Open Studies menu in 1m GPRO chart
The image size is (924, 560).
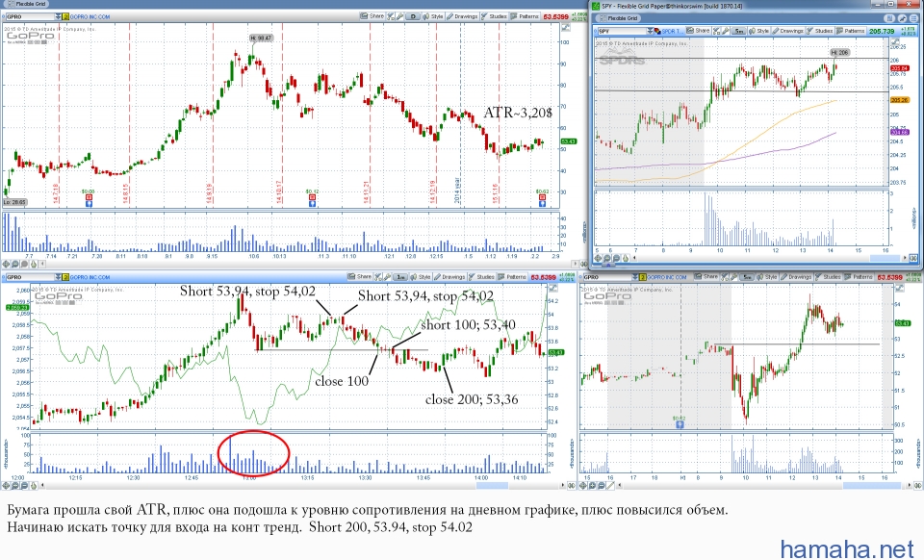tap(482, 277)
